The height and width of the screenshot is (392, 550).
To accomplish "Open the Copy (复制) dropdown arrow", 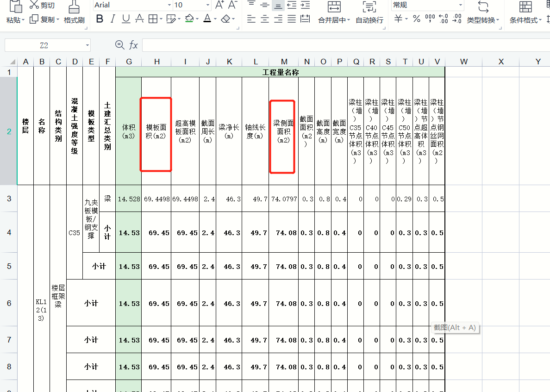I will click(x=58, y=20).
